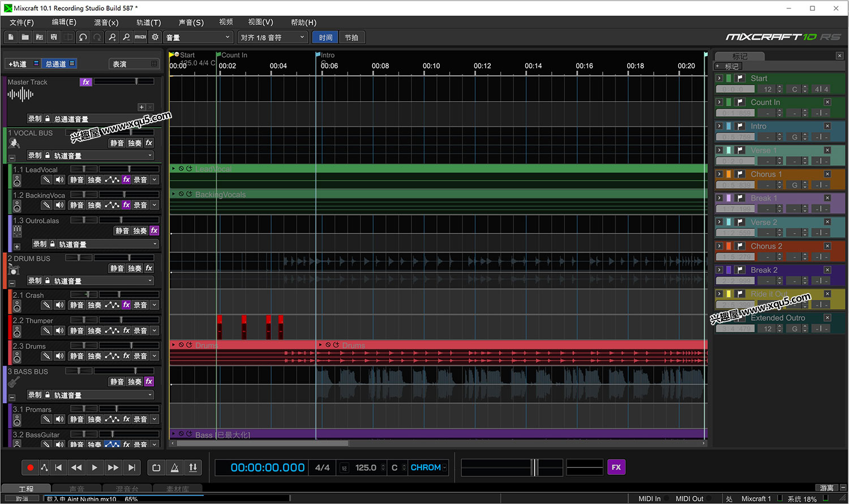Click the Save project disk icon
This screenshot has height=504, width=849.
point(54,37)
